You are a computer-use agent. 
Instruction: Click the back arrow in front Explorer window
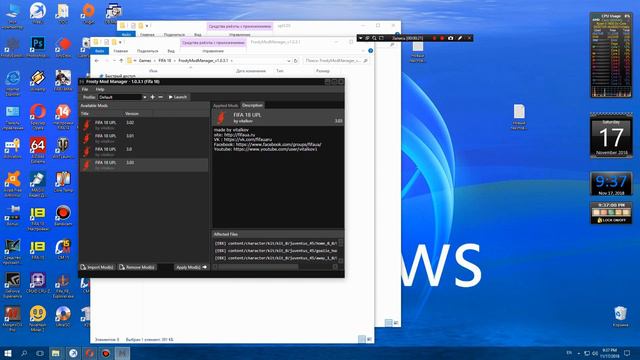(x=97, y=60)
